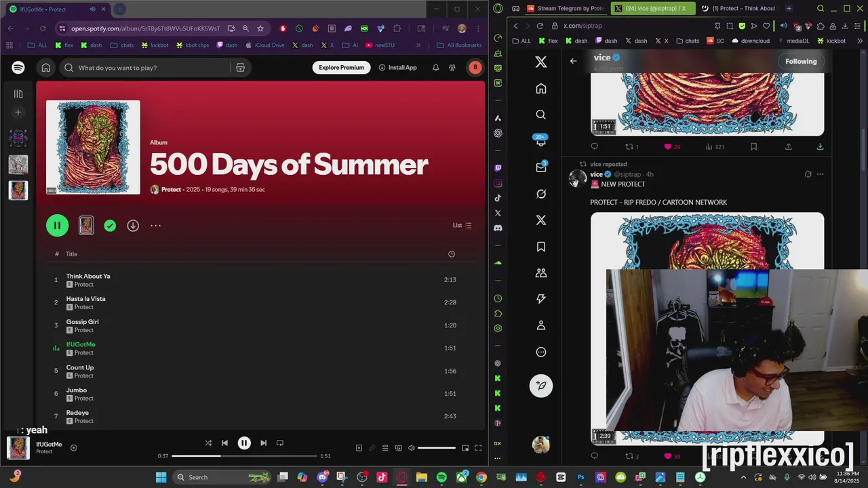868x488 pixels.
Task: Open X search Explore icon
Action: tap(541, 115)
